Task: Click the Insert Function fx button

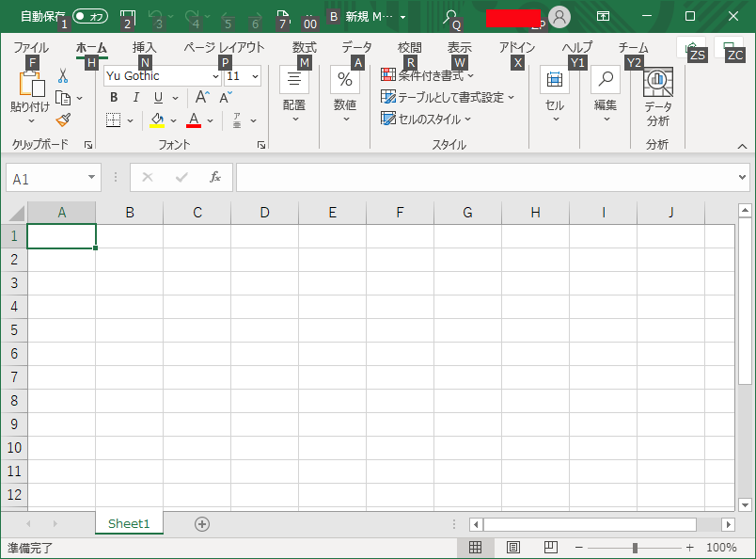Action: point(215,177)
